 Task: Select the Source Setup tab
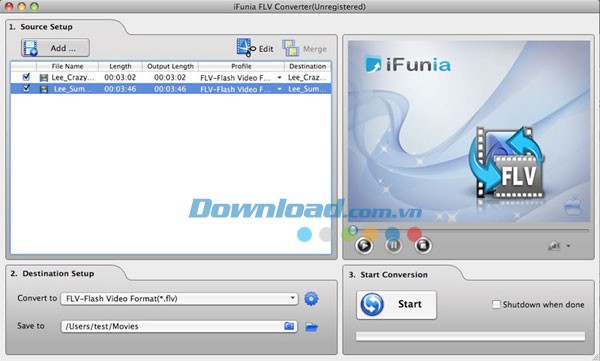click(x=46, y=27)
